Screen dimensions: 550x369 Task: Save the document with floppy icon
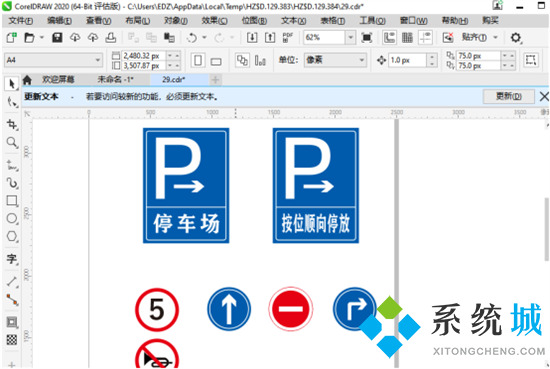click(57, 37)
